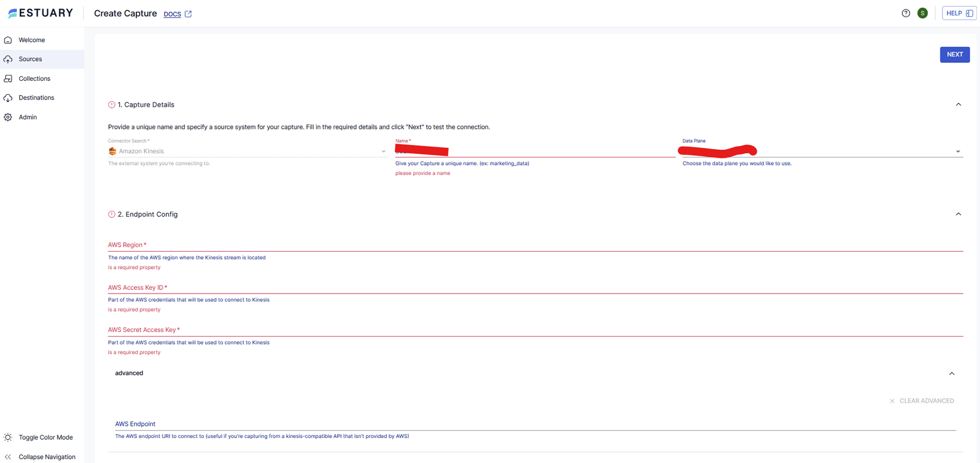Collapse the Capture Details section

point(958,105)
